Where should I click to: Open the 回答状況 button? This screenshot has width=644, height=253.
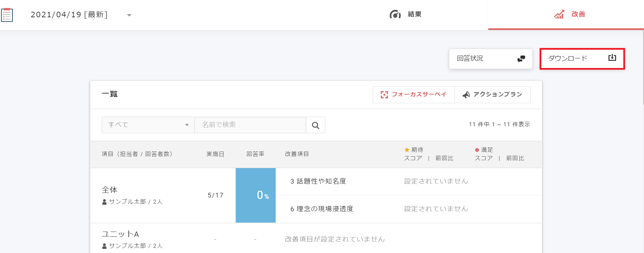pos(490,59)
